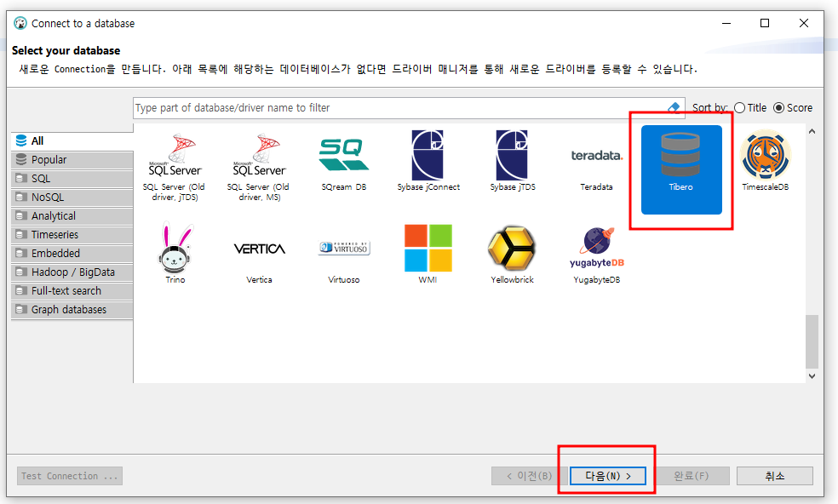Switch to the SQL category
This screenshot has width=838, height=504.
[72, 179]
